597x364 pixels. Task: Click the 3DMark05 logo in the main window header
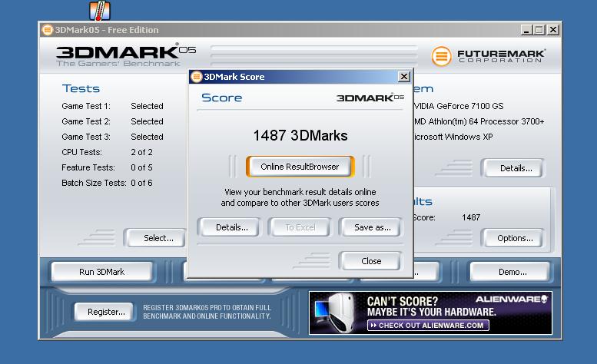(x=126, y=55)
